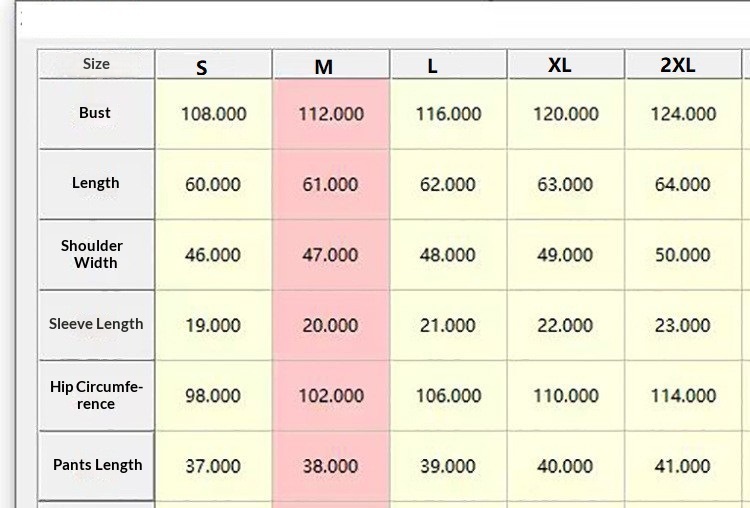
Task: Select the highlighted 112.000 bust cell
Action: (330, 114)
